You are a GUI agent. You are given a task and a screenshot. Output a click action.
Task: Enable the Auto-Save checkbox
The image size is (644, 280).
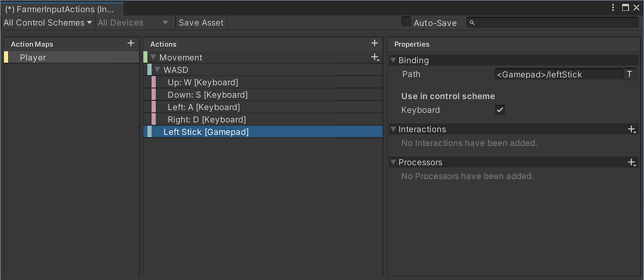pos(406,22)
